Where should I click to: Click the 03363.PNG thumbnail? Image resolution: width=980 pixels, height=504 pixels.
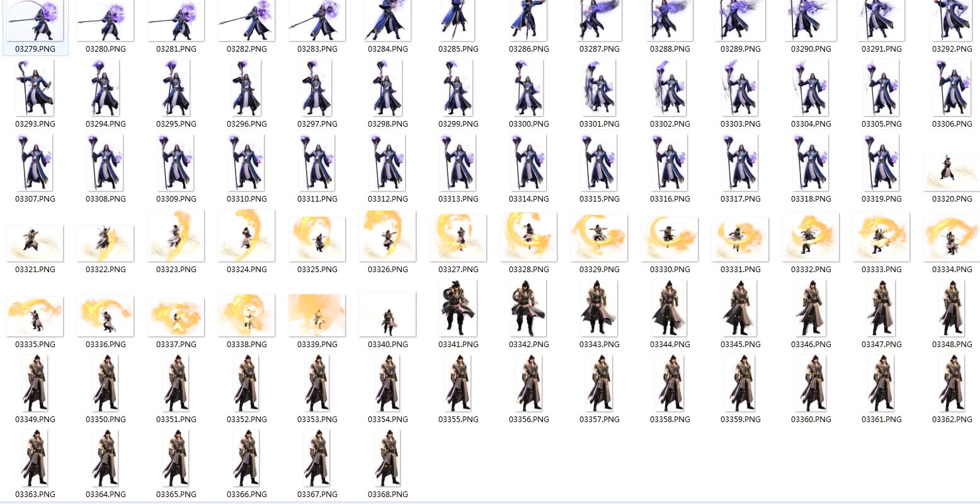click(x=35, y=458)
